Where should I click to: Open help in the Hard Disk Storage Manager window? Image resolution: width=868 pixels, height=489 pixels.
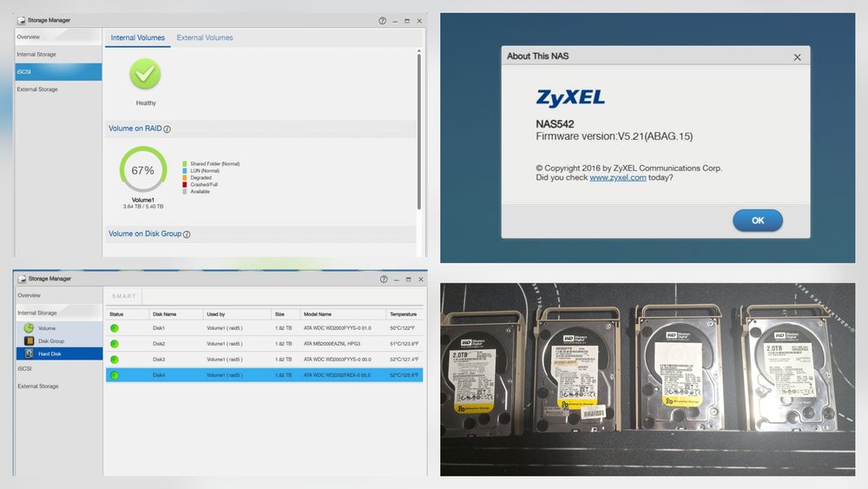pos(384,279)
